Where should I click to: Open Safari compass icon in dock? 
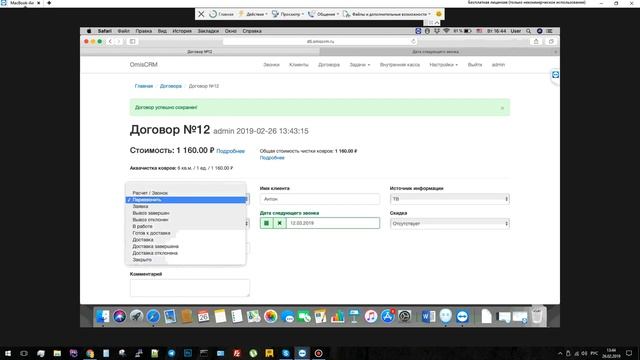tap(153, 316)
